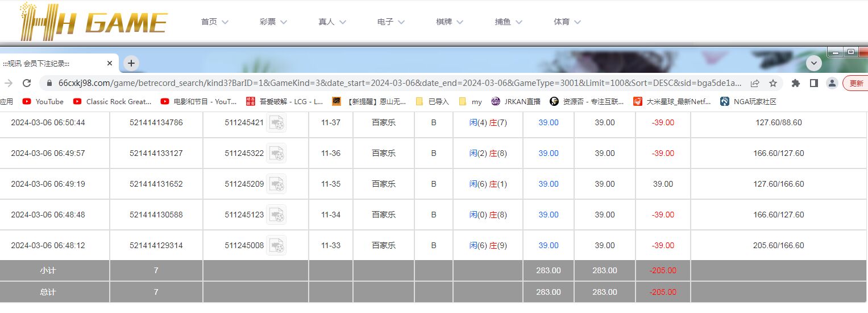Click the 更新 update button
The width and height of the screenshot is (868, 313).
pos(855,83)
